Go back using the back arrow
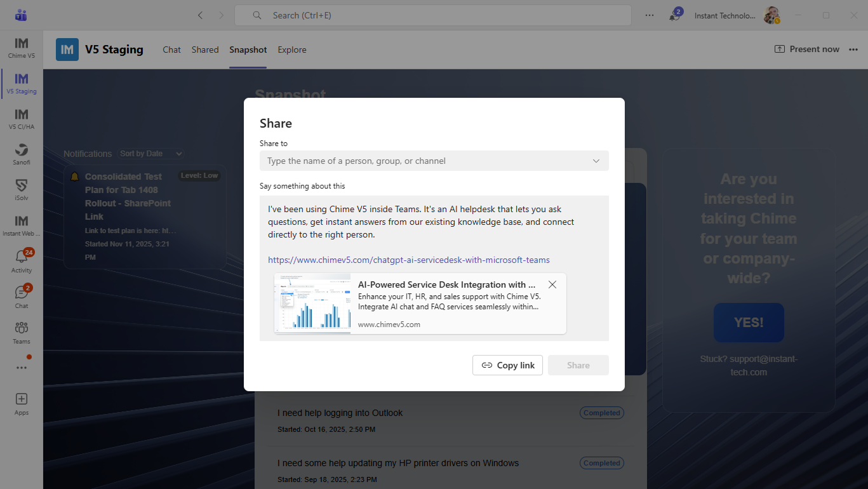This screenshot has width=868, height=489. 201,15
